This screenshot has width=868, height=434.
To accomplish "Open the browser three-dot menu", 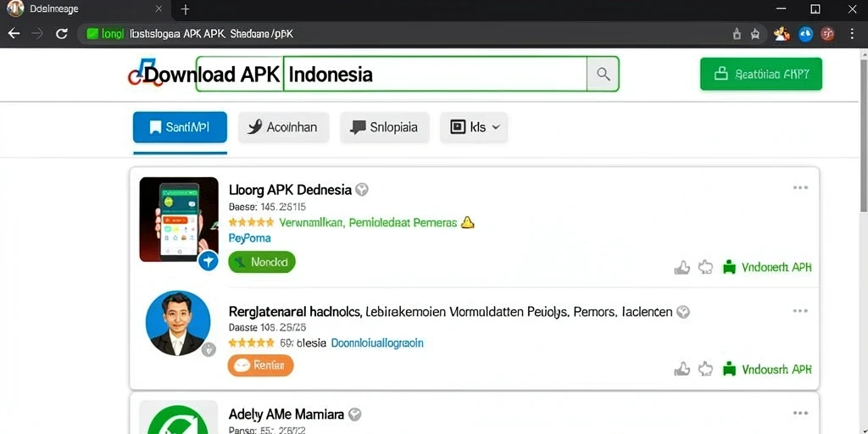I will click(x=853, y=34).
